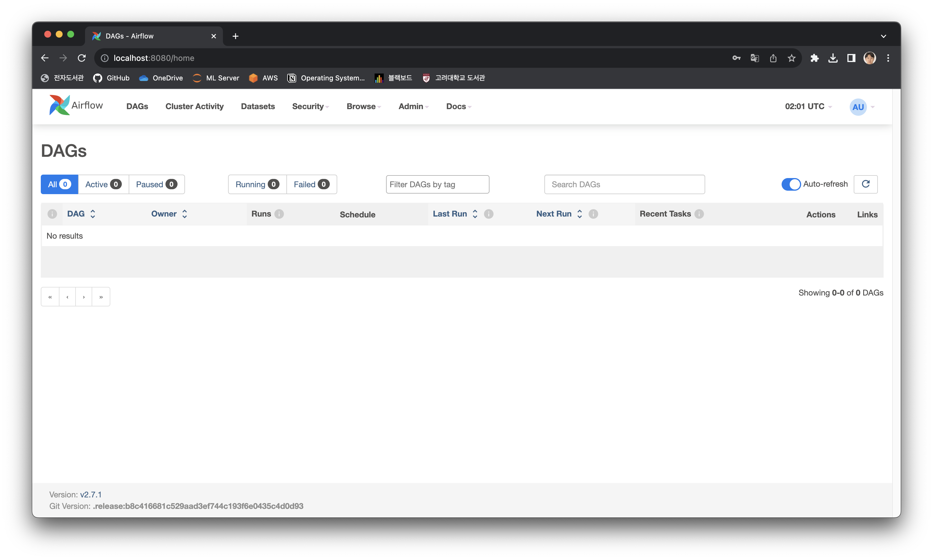
Task: Open the Cluster Activity nav item
Action: (194, 107)
